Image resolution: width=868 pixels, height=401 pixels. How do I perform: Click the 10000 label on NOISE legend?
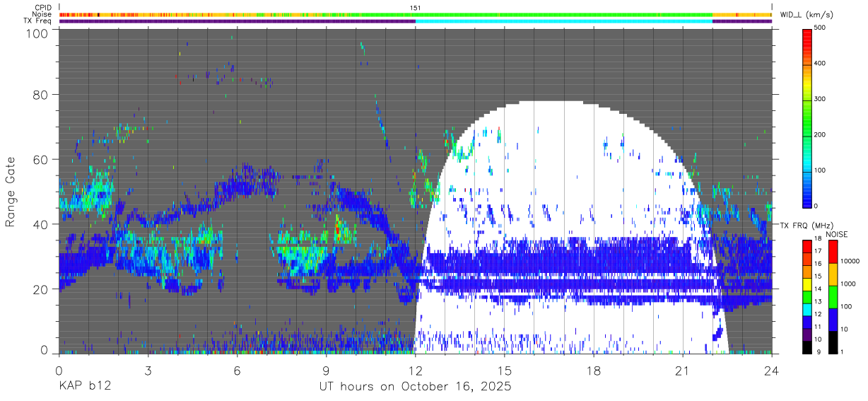coord(852,261)
